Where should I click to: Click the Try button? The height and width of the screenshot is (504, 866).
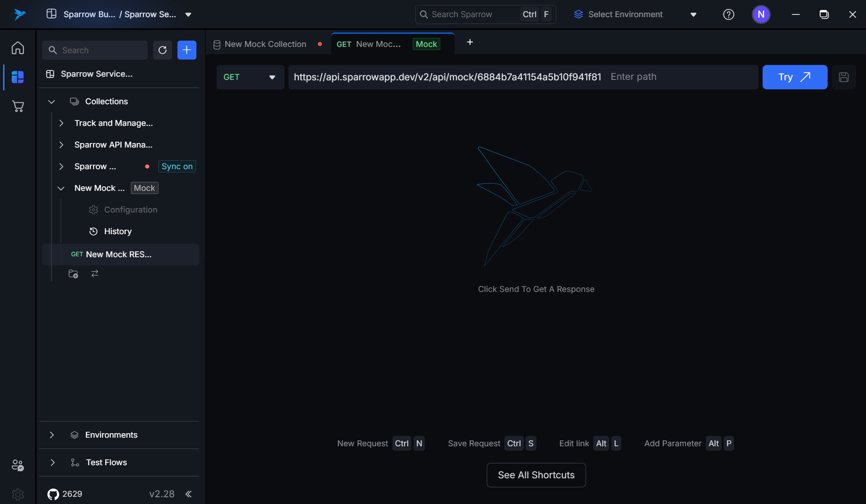pyautogui.click(x=795, y=77)
